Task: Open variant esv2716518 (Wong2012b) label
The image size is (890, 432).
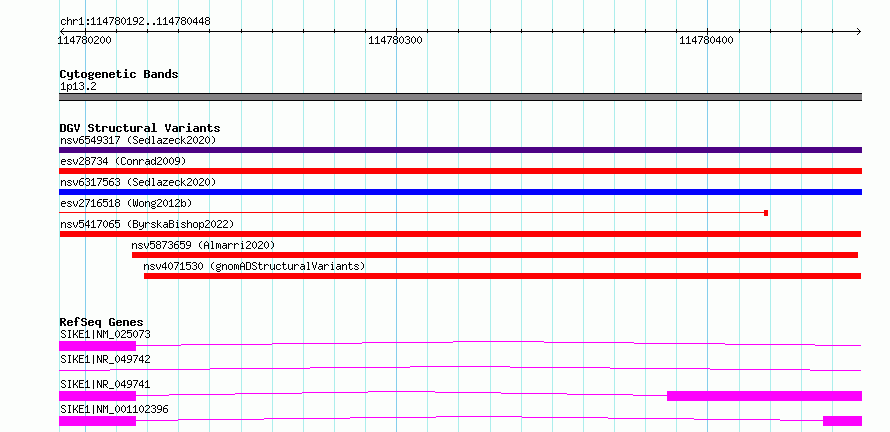Action: coord(128,203)
